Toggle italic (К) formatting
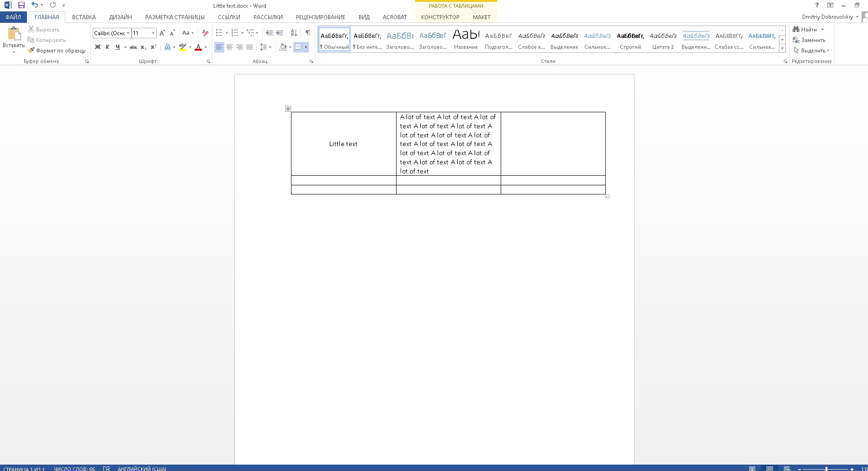The width and height of the screenshot is (868, 471). [107, 47]
